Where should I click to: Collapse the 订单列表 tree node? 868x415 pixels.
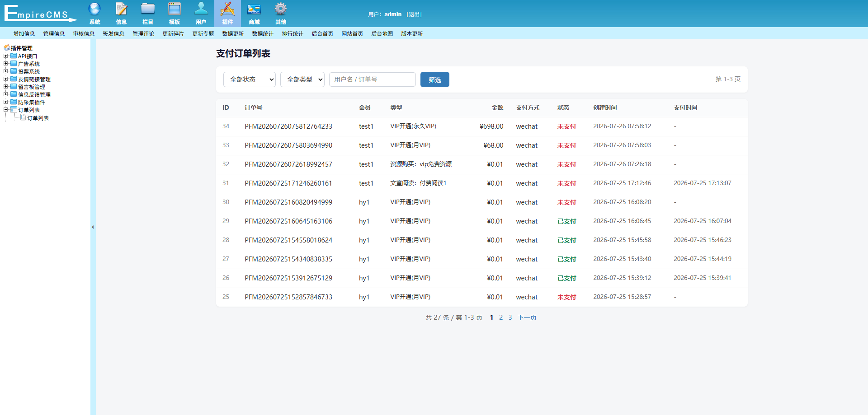(5, 110)
